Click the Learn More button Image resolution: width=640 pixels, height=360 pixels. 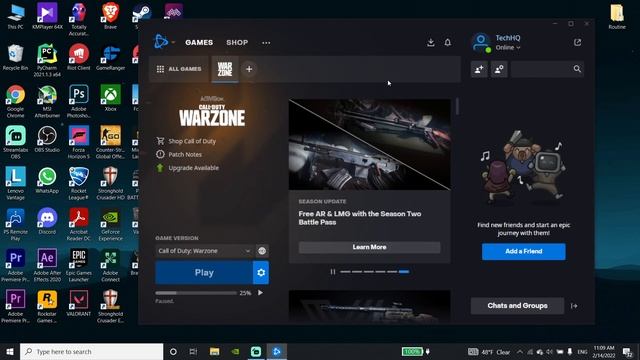[x=369, y=247]
